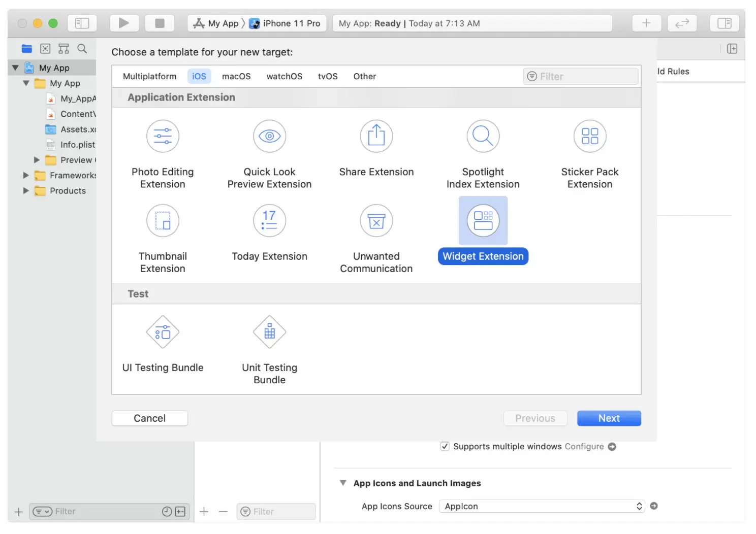The height and width of the screenshot is (534, 756).
Task: Run the app with the play button
Action: tap(124, 23)
